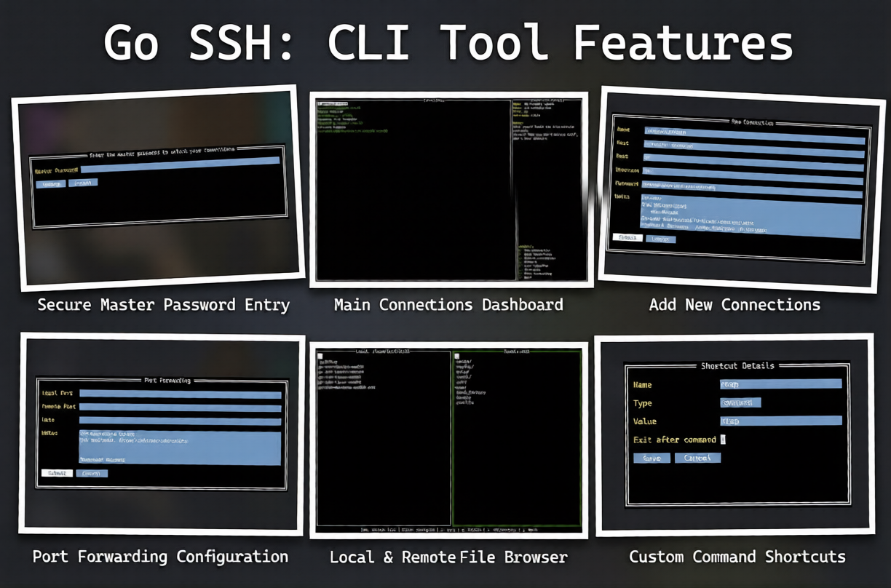Click the Local Port field in Port Forwarding
The image size is (891, 588).
click(x=180, y=394)
